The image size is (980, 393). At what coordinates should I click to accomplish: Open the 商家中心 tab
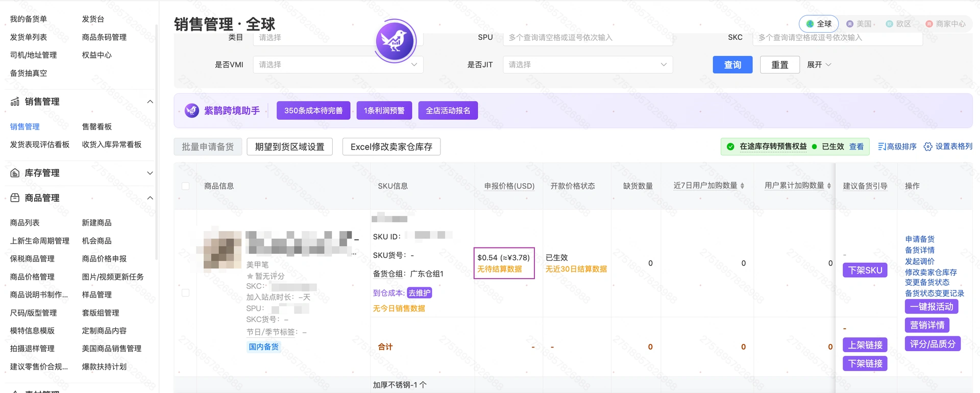(945, 24)
